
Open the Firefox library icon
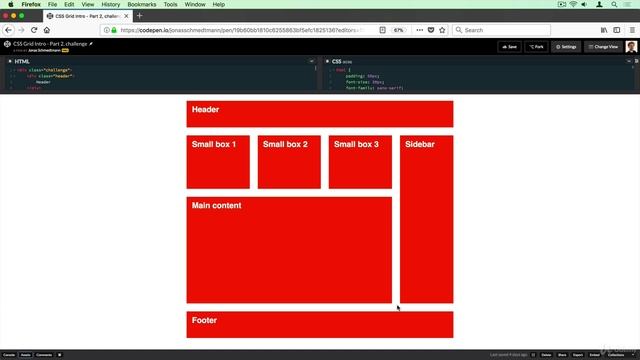[604, 30]
